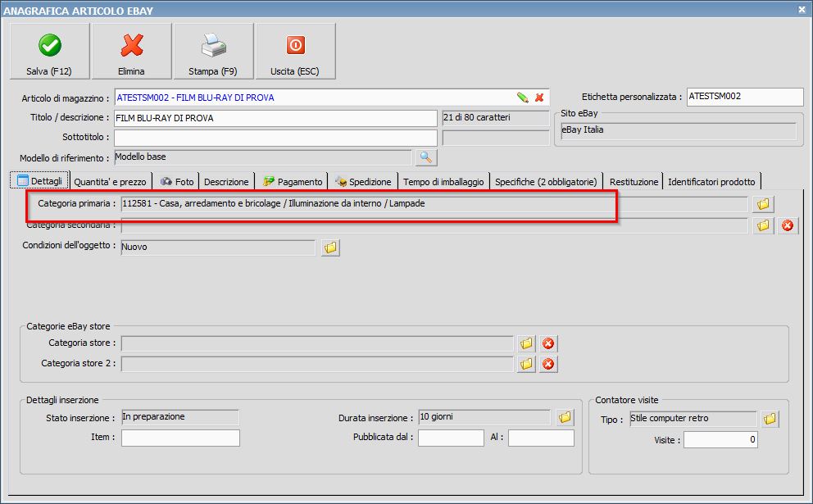Click Sito eBay Italia field
813x504 pixels.
[679, 130]
